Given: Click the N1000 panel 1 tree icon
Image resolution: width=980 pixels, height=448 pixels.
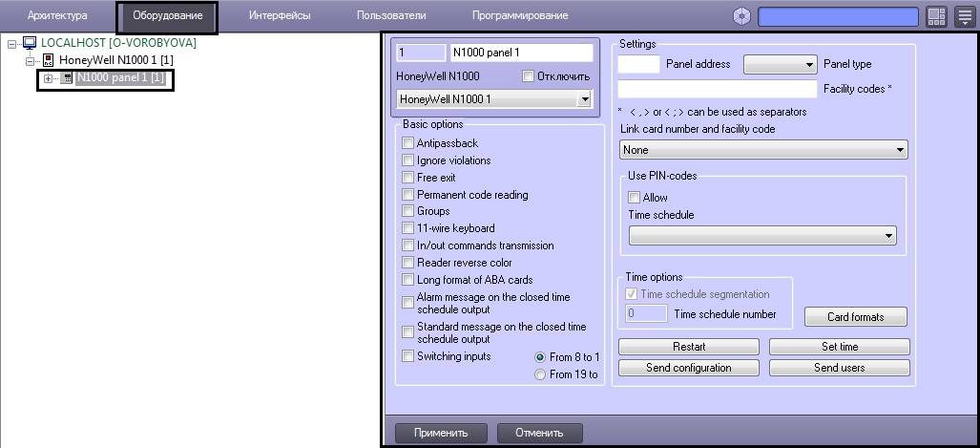Looking at the screenshot, I should coord(66,78).
